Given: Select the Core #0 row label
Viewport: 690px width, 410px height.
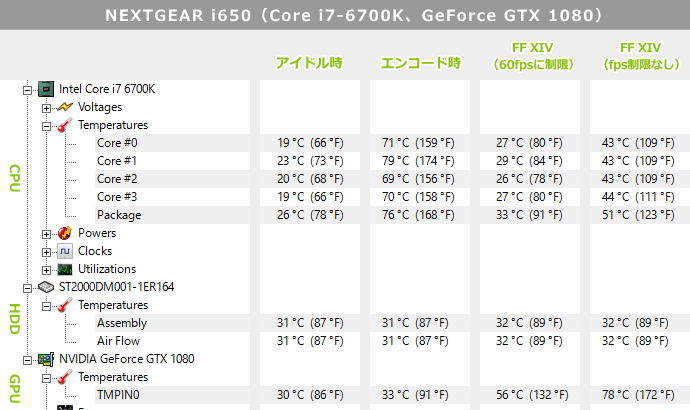Looking at the screenshot, I should pos(117,143).
